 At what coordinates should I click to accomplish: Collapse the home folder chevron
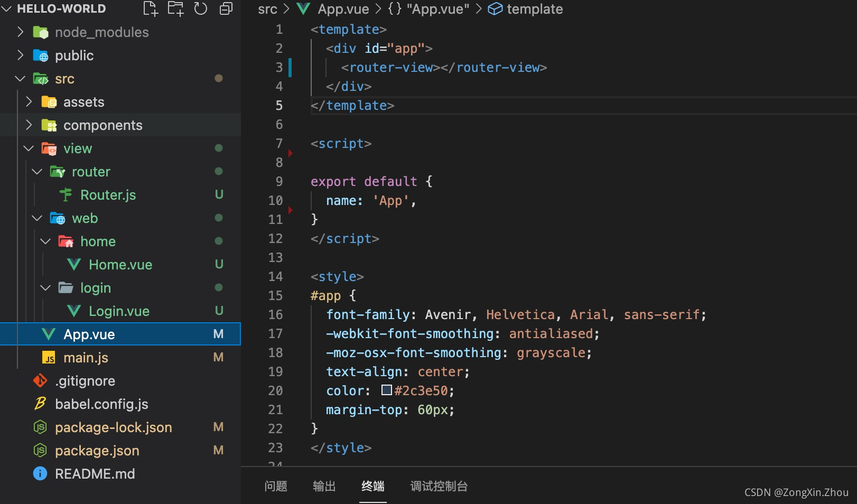(46, 241)
